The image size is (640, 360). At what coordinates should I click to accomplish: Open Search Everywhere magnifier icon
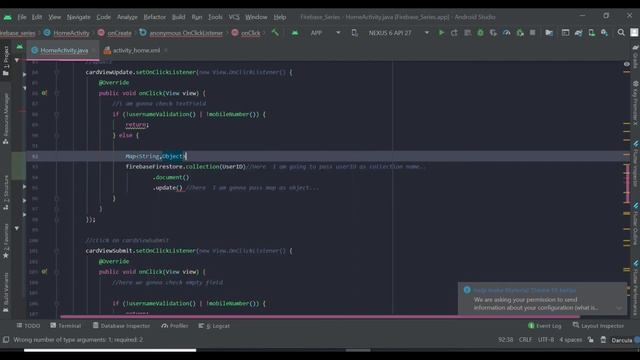pyautogui.click(x=621, y=33)
